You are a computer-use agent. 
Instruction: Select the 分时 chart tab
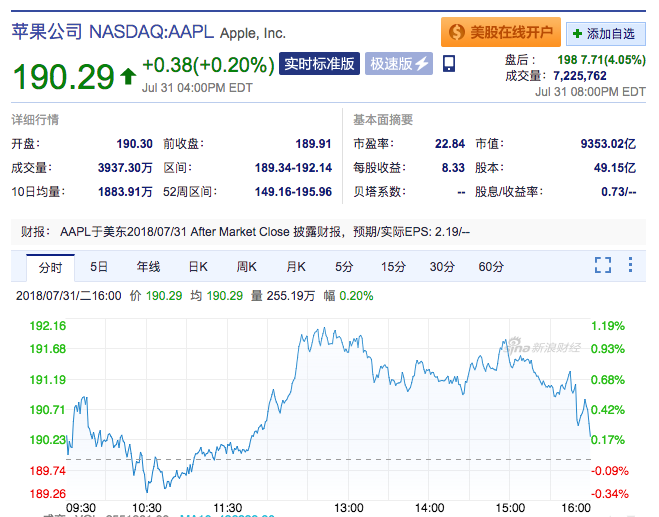tap(50, 267)
